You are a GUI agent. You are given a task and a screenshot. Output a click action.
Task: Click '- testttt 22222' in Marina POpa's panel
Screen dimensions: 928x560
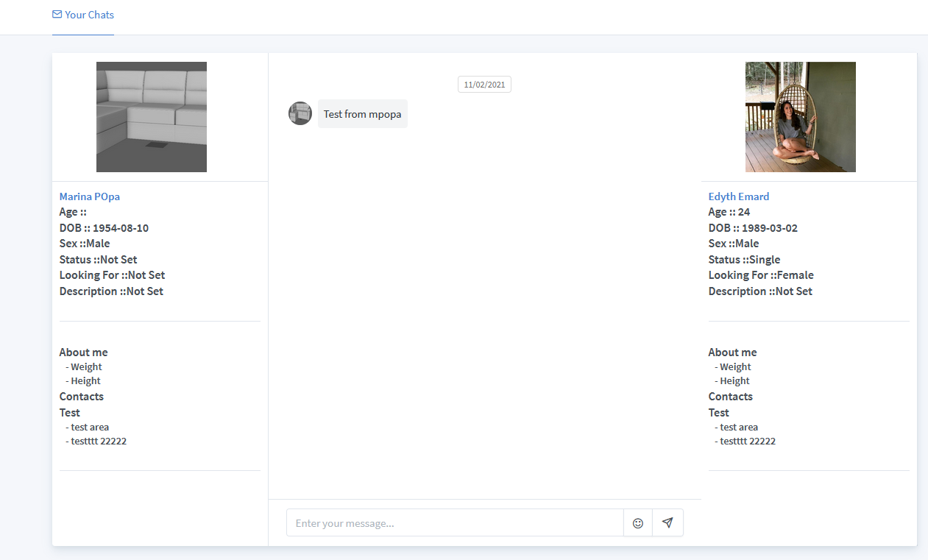96,442
